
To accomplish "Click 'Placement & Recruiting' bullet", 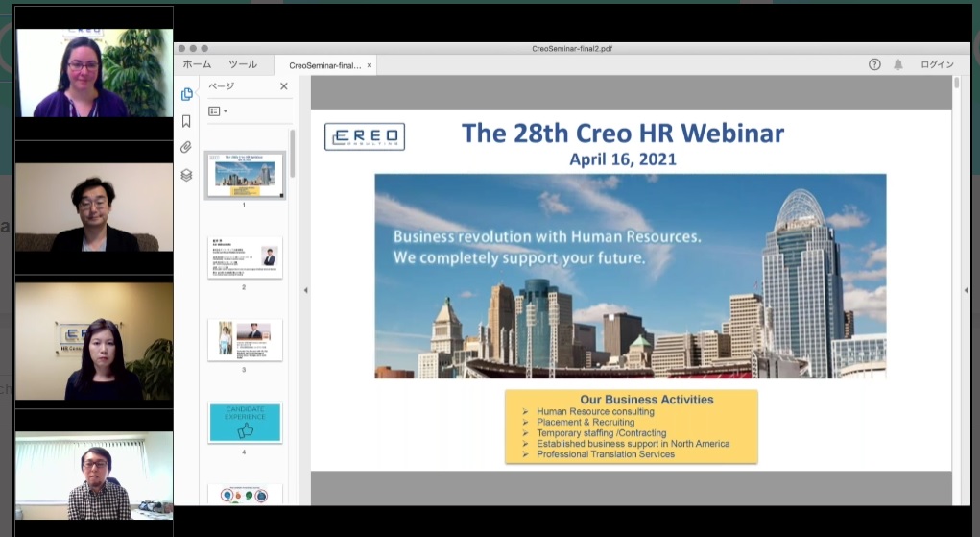I will point(585,422).
